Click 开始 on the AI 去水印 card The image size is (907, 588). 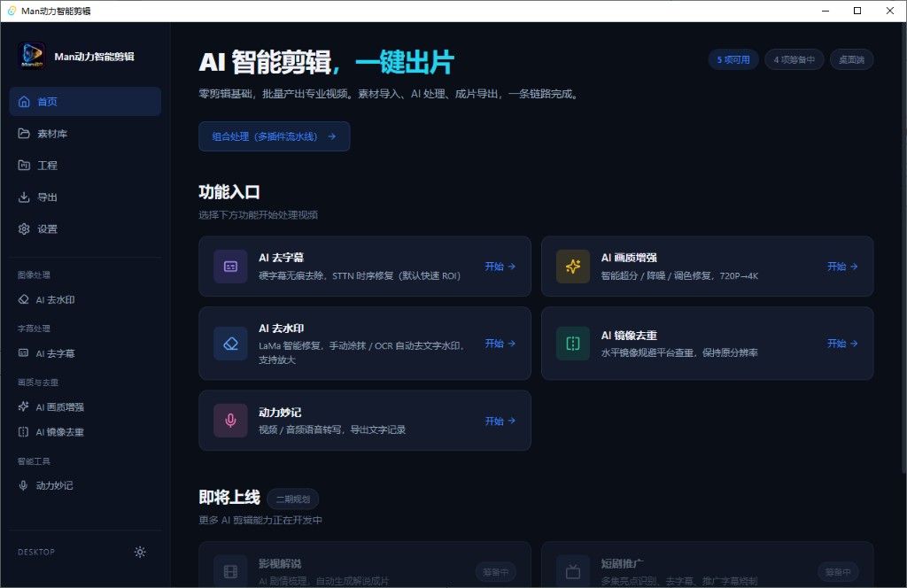click(x=500, y=344)
